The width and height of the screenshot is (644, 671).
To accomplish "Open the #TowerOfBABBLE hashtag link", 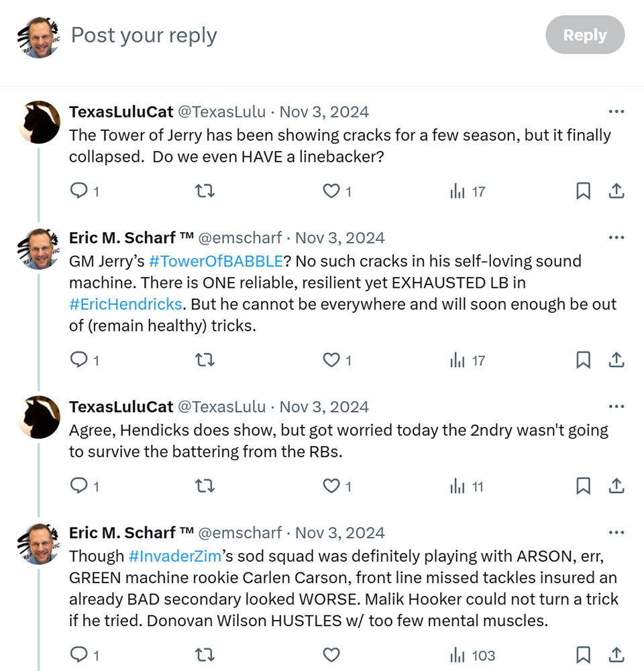I will (215, 261).
